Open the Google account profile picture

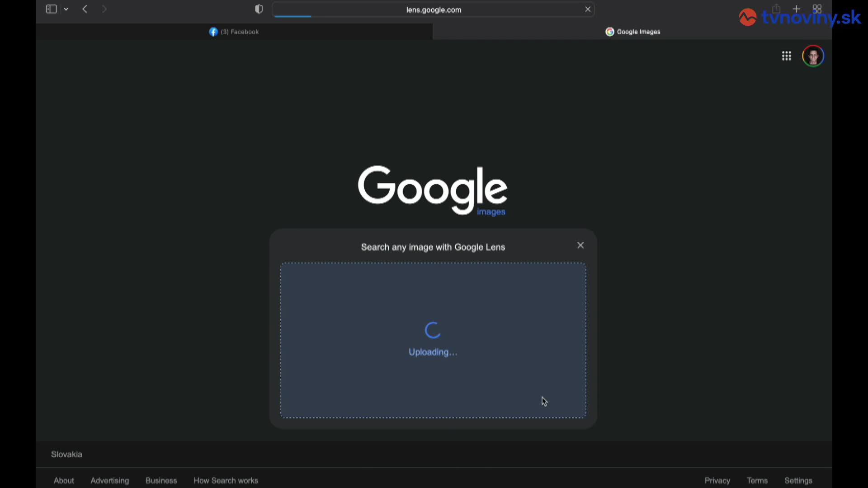(813, 56)
